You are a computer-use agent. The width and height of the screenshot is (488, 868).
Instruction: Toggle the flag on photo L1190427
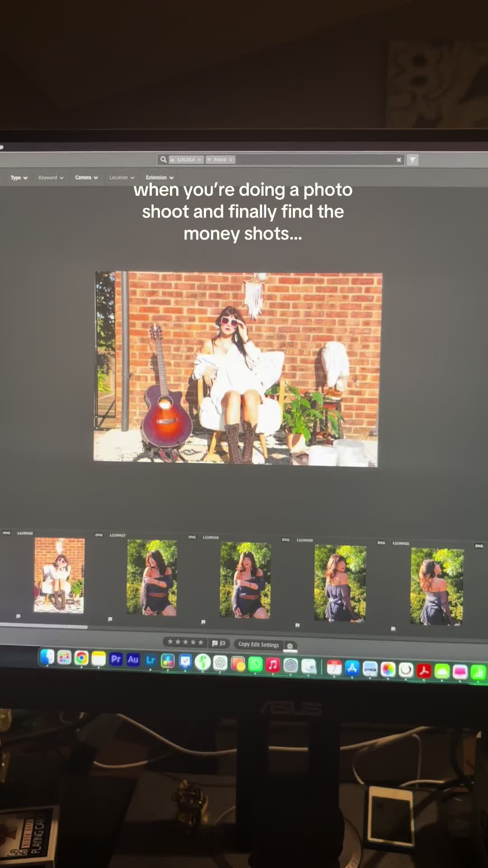[110, 619]
